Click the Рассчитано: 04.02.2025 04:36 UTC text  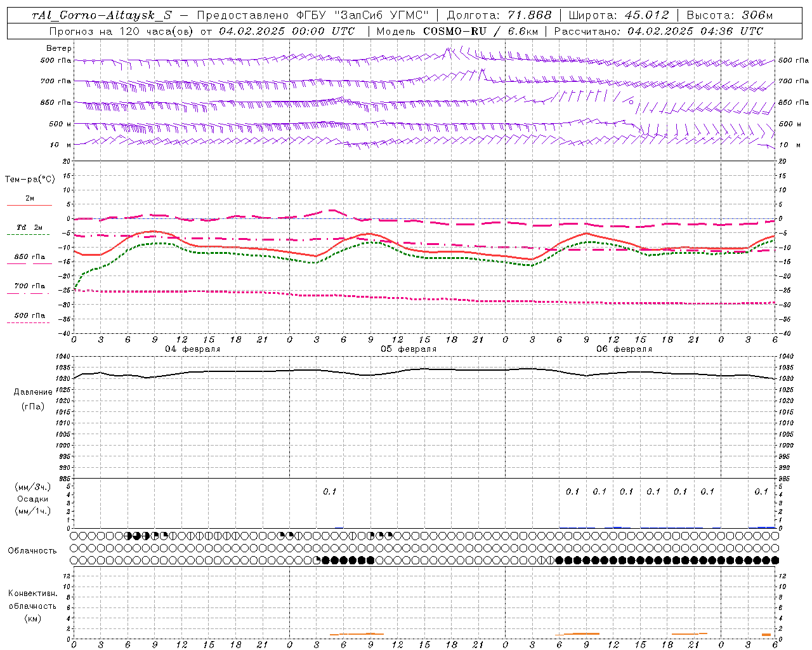point(658,31)
